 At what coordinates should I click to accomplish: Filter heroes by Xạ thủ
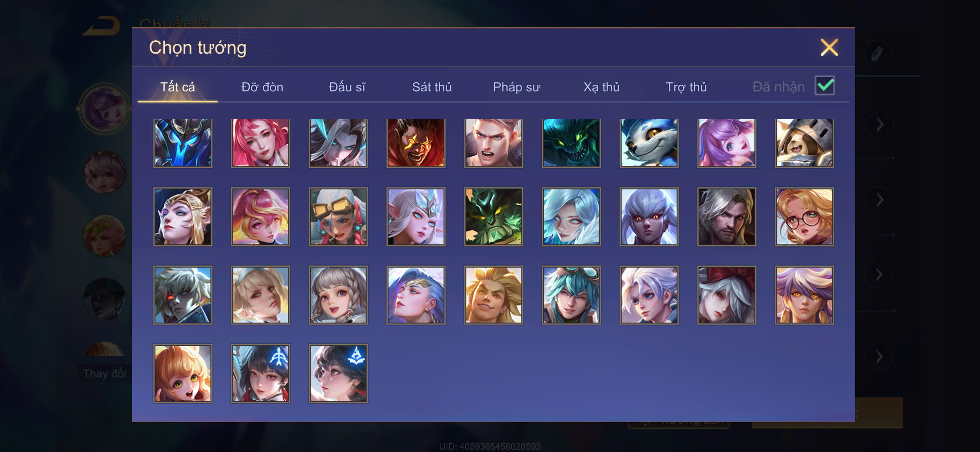pos(601,87)
